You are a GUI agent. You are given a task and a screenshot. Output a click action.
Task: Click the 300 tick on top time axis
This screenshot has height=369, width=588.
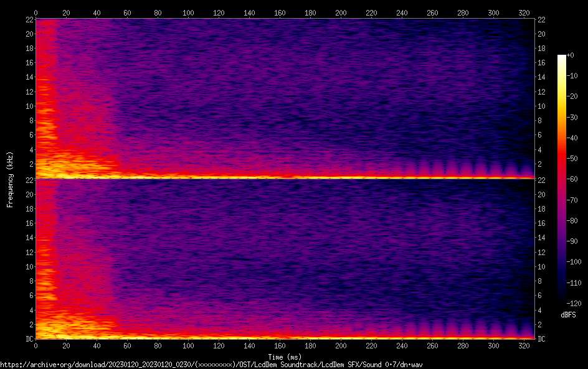click(x=493, y=12)
